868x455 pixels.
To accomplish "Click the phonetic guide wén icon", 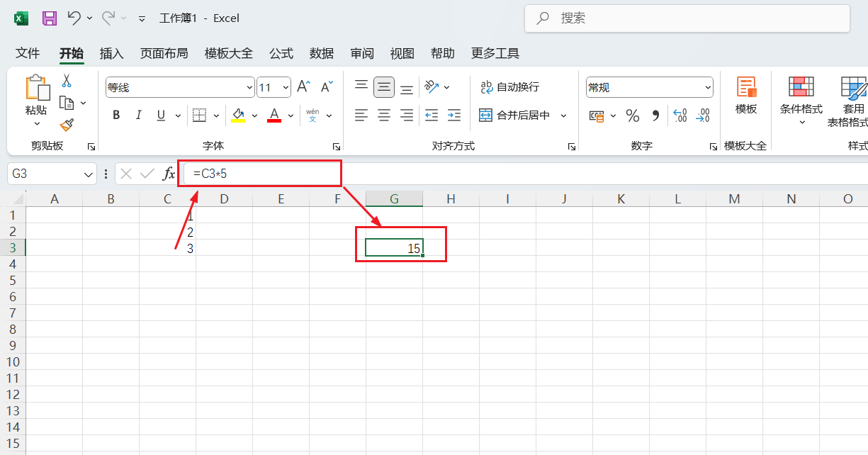I will coord(312,115).
